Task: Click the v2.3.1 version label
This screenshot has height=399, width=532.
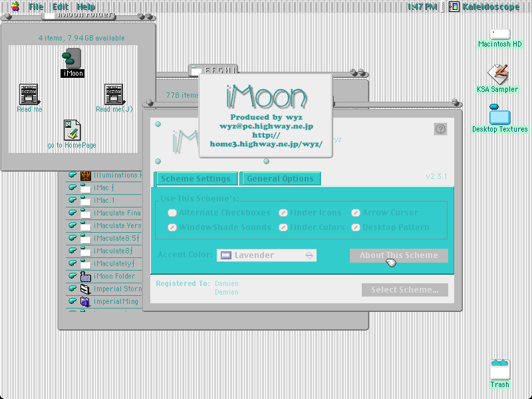Action: click(436, 176)
